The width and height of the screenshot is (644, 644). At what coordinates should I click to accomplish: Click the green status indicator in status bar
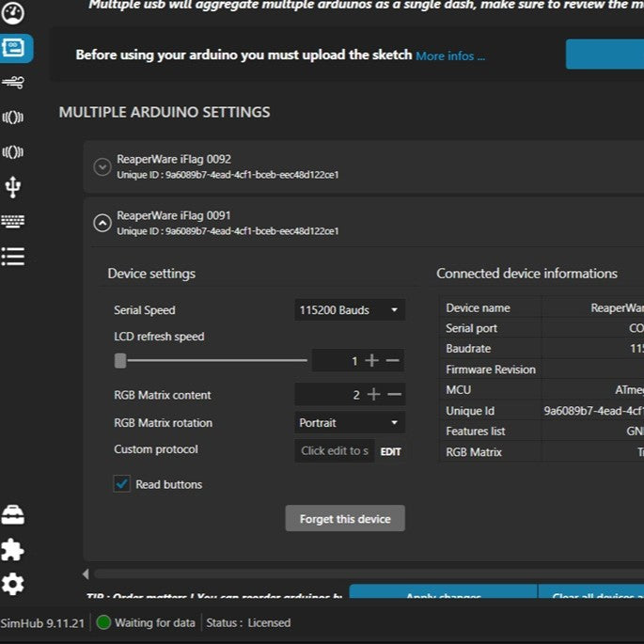(x=103, y=622)
